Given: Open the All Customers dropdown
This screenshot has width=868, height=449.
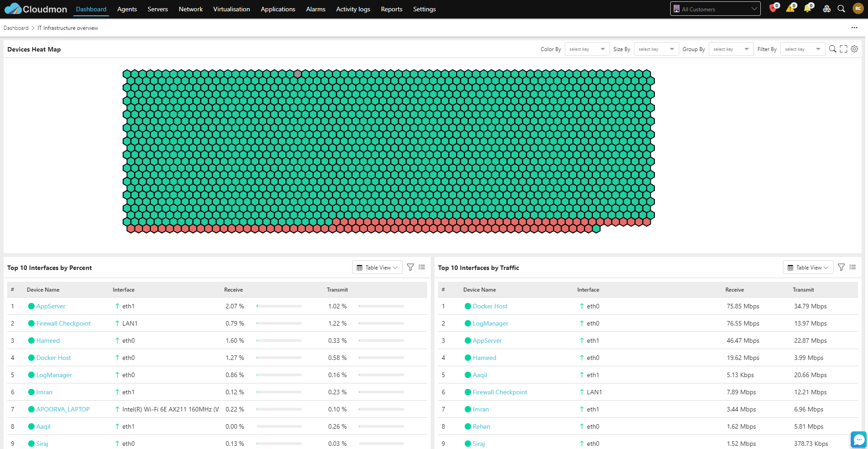Looking at the screenshot, I should [x=715, y=9].
